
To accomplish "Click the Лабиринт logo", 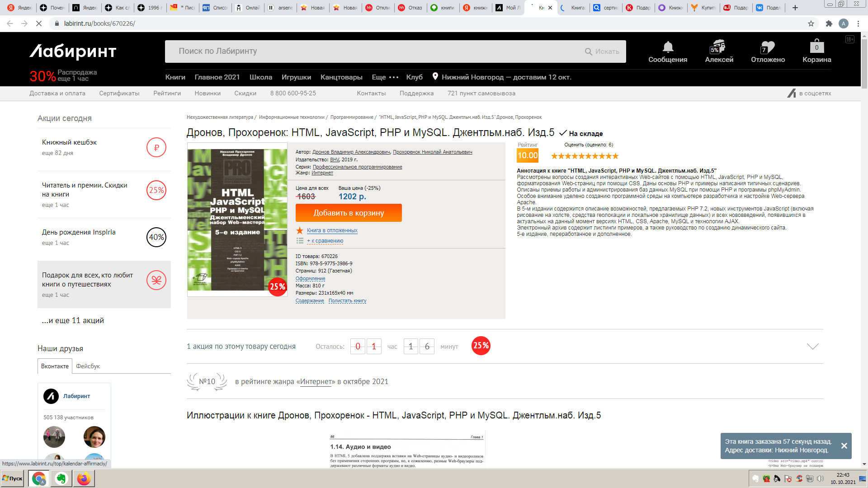I will [x=73, y=52].
